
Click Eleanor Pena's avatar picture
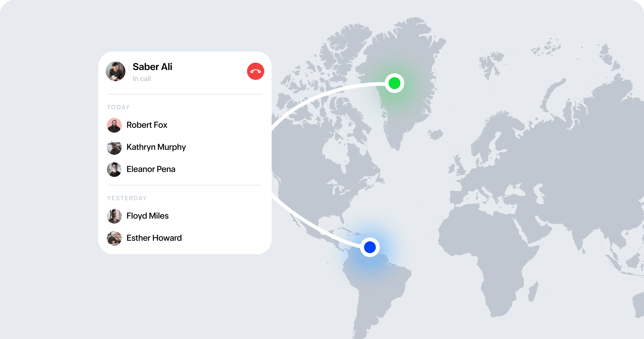pos(114,169)
